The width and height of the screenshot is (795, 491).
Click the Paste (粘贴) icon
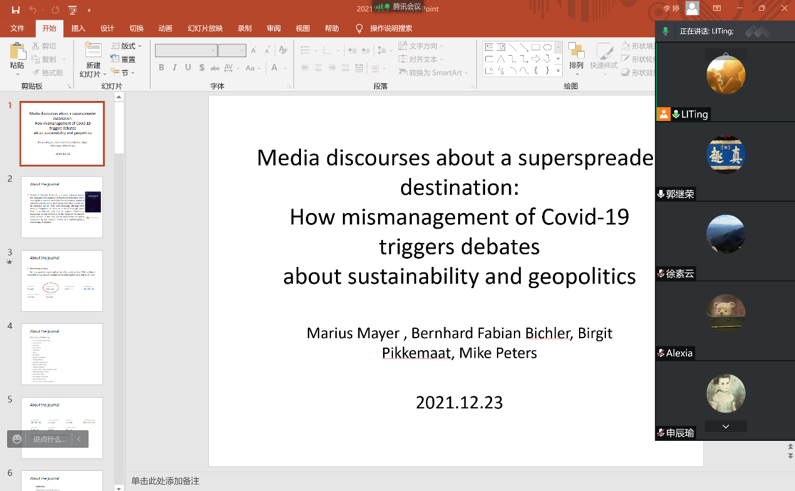16,54
